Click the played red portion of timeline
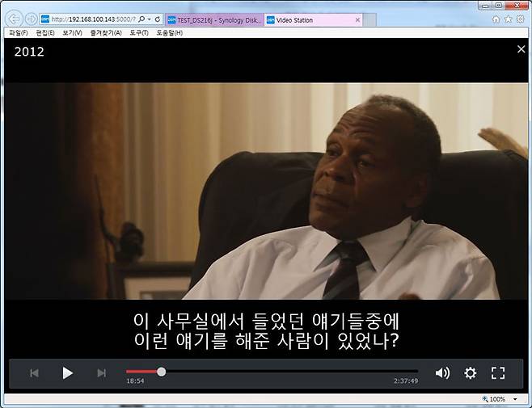 tap(141, 372)
